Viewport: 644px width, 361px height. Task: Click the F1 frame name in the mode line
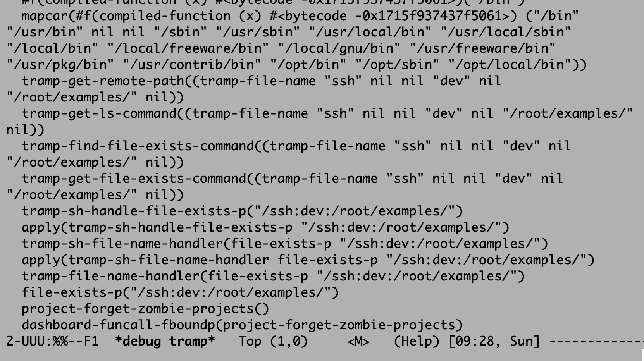coord(91,341)
